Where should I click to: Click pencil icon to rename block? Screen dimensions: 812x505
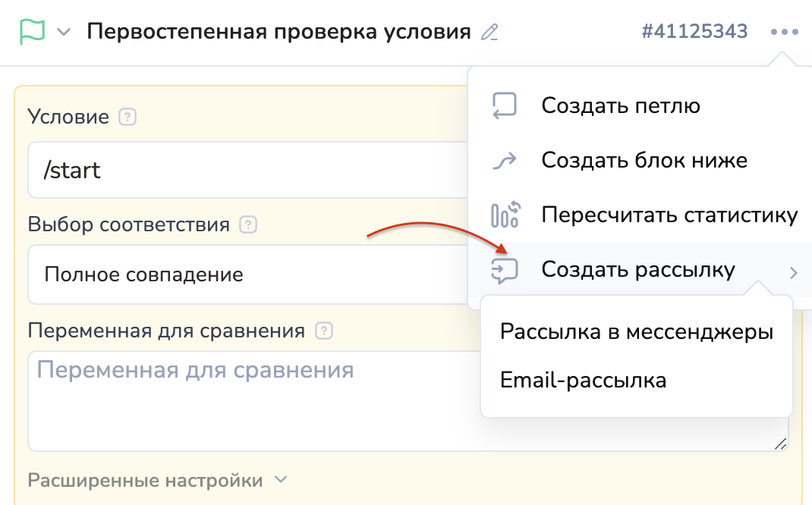[490, 33]
